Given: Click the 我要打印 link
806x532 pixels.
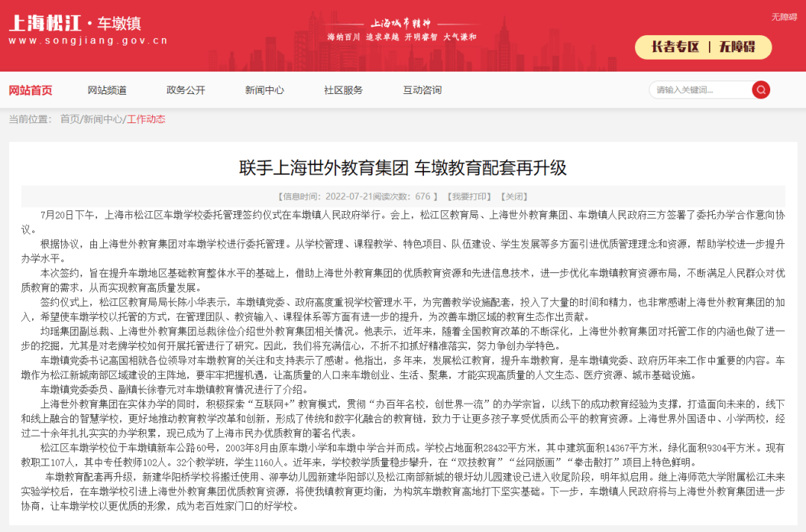Looking at the screenshot, I should pyautogui.click(x=469, y=196).
